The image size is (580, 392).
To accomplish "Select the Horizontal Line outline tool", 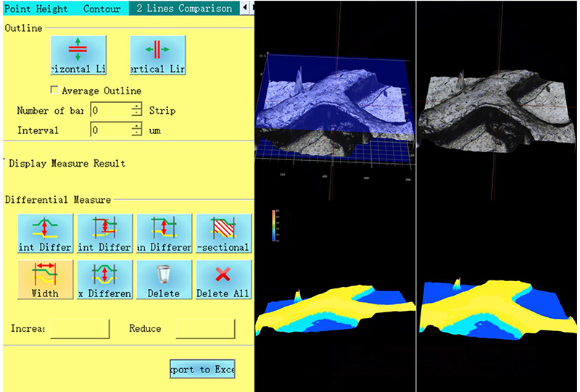I will point(78,55).
